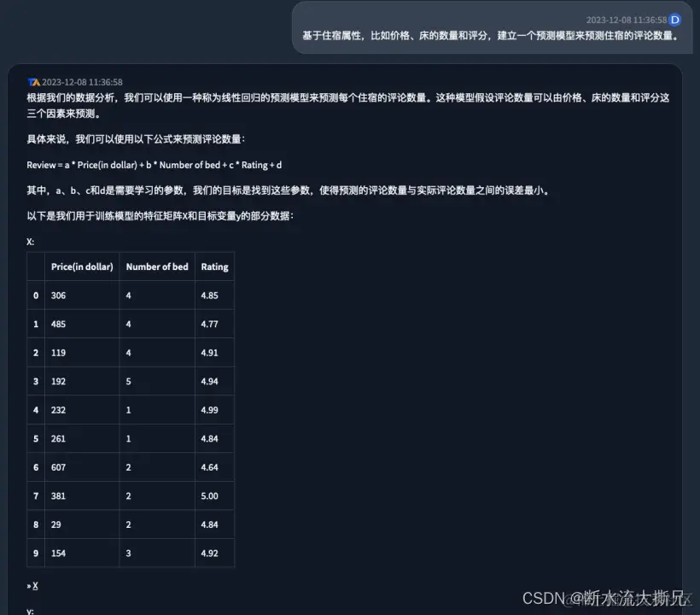Click row index 5 cell

pos(36,438)
